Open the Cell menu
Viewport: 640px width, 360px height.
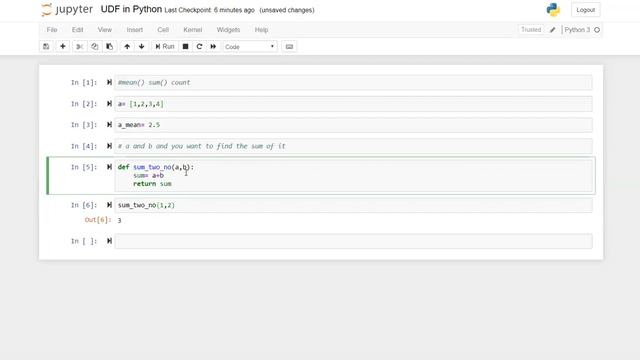click(x=163, y=30)
